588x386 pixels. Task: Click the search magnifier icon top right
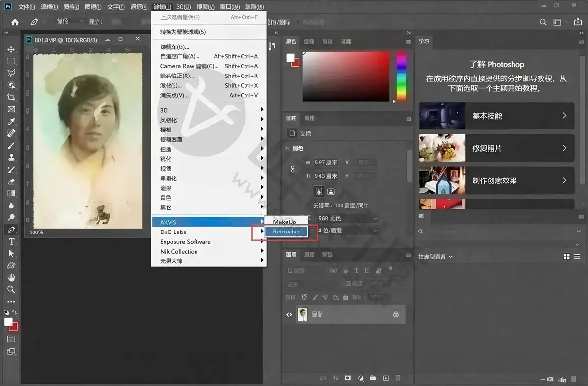543,22
